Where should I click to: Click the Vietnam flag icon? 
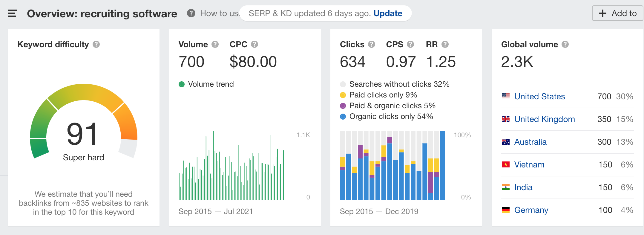click(x=506, y=164)
